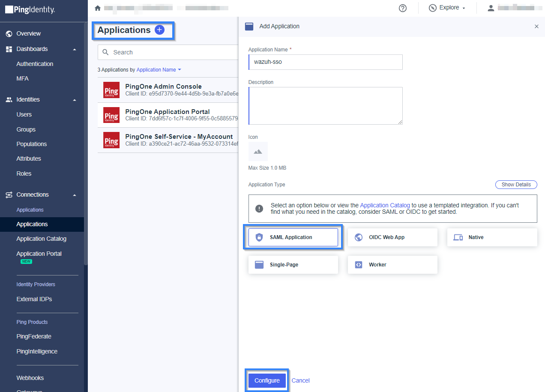Choose the Single-Page application type
This screenshot has width=545, height=392.
pyautogui.click(x=293, y=265)
